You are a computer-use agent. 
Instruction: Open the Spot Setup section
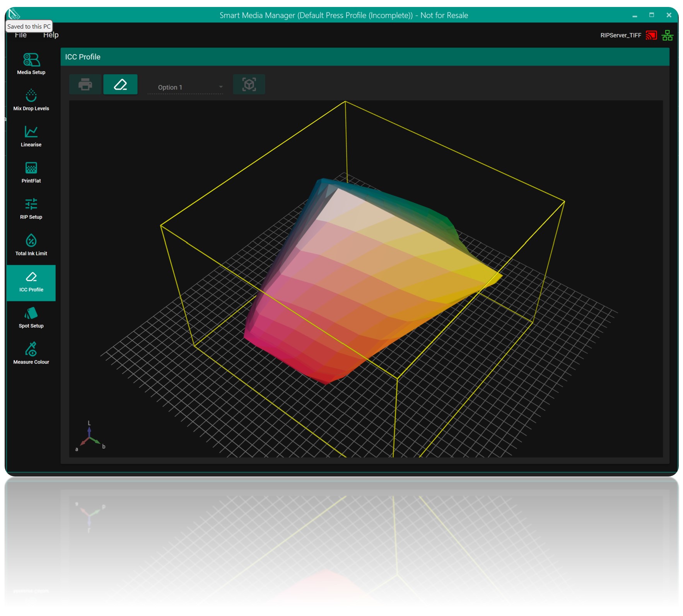pos(31,317)
